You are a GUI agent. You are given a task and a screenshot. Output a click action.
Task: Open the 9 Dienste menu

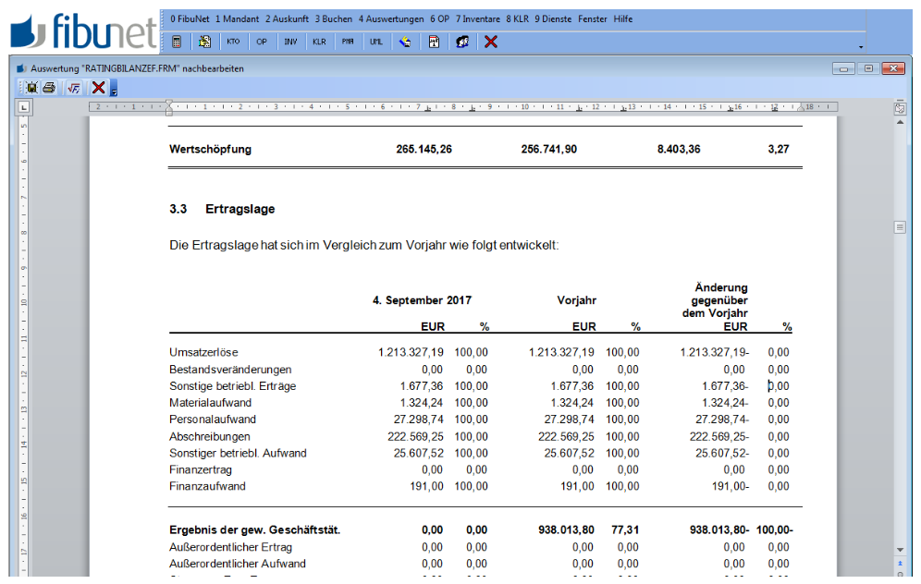(x=553, y=19)
